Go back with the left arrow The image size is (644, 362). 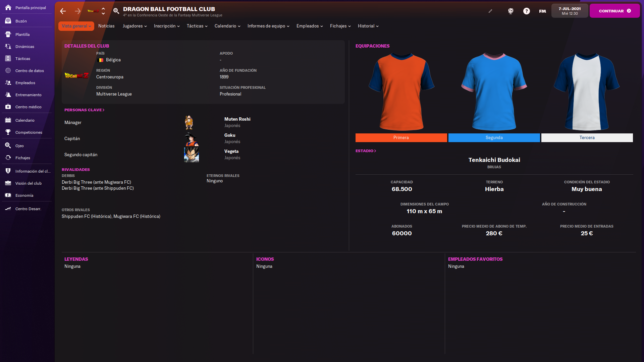[63, 11]
